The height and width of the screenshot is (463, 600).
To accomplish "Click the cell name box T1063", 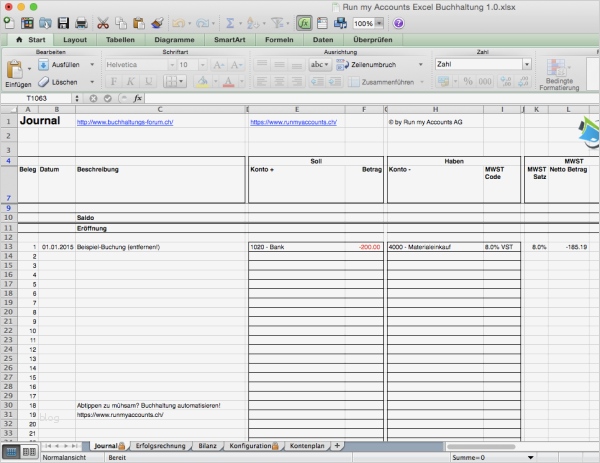I will (x=36, y=98).
